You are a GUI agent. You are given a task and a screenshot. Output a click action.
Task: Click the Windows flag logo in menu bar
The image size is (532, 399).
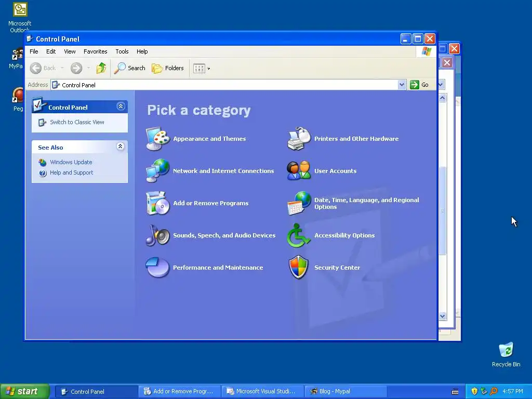tap(427, 51)
